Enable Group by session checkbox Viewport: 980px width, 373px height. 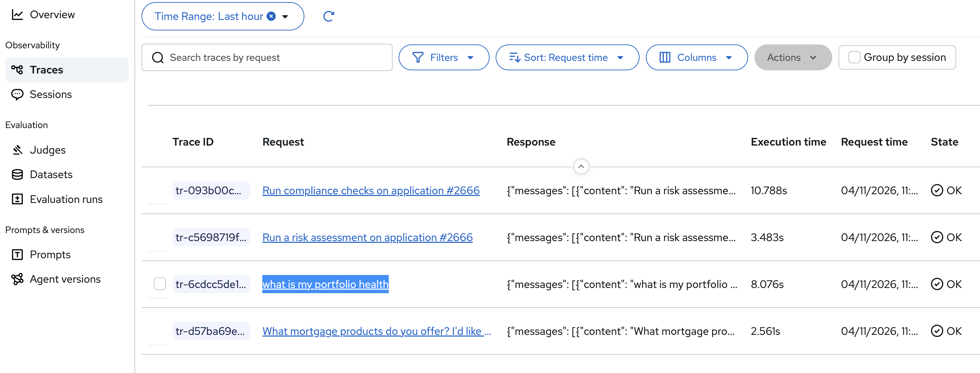coord(854,57)
